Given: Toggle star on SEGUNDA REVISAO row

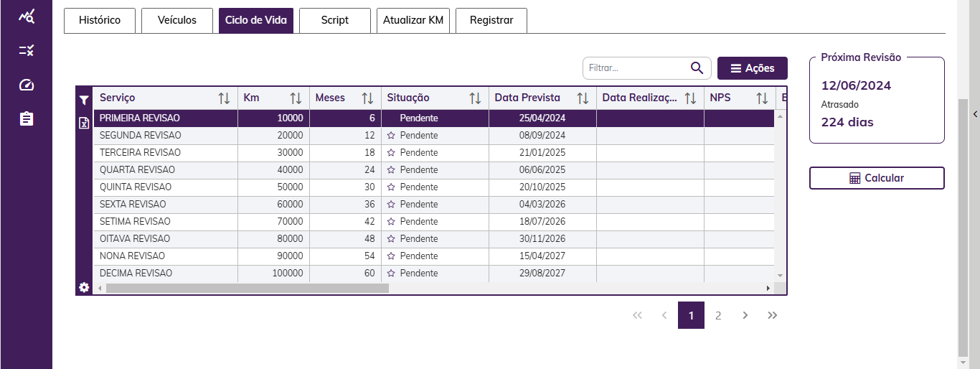Looking at the screenshot, I should click(391, 136).
